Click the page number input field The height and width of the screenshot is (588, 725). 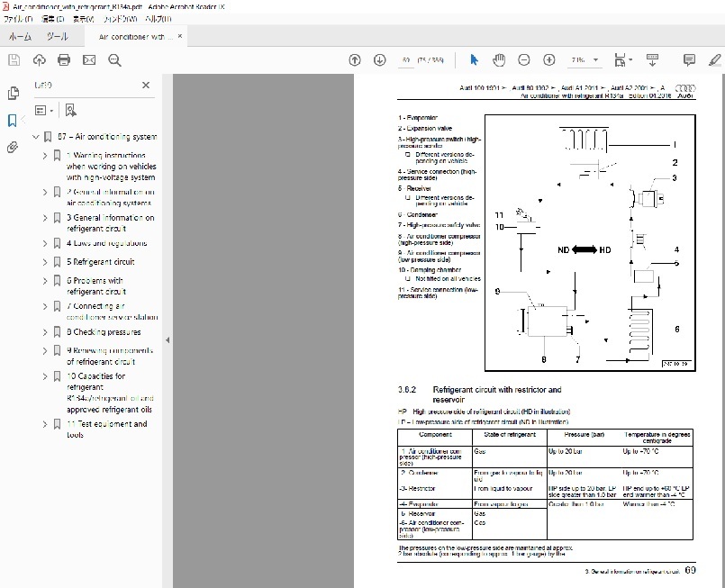click(x=406, y=60)
